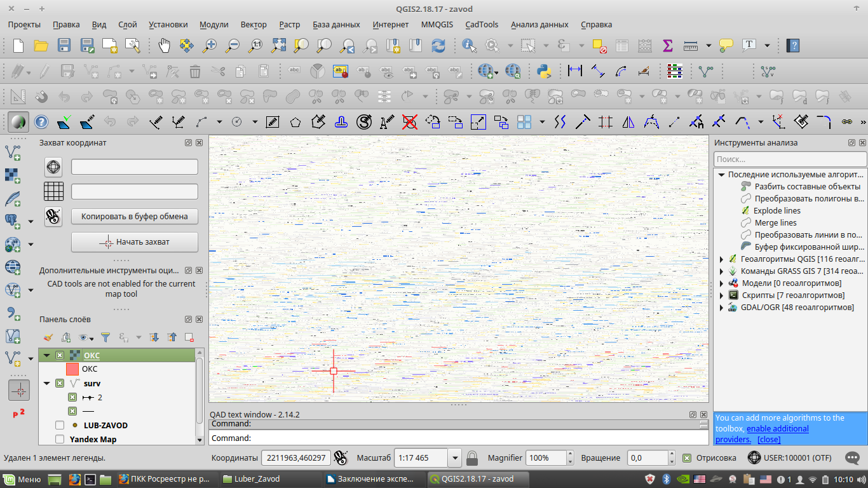Viewport: 868px width, 488px height.
Task: Open the Масштаб scale dropdown
Action: [x=454, y=457]
